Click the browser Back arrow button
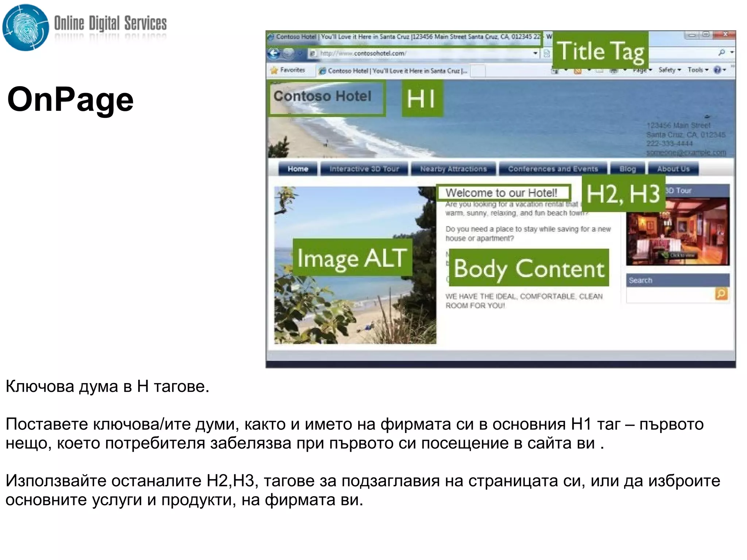 tap(274, 54)
